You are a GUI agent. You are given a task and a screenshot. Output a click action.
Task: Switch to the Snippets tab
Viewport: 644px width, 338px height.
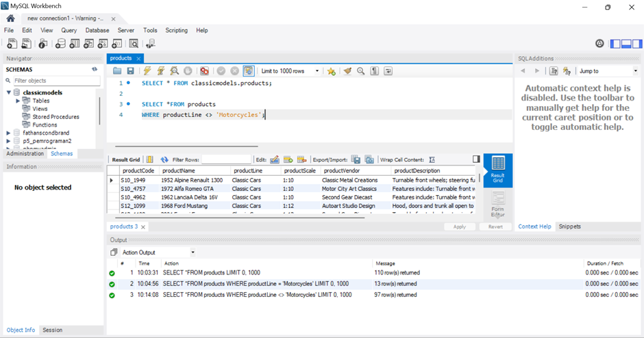tap(569, 226)
